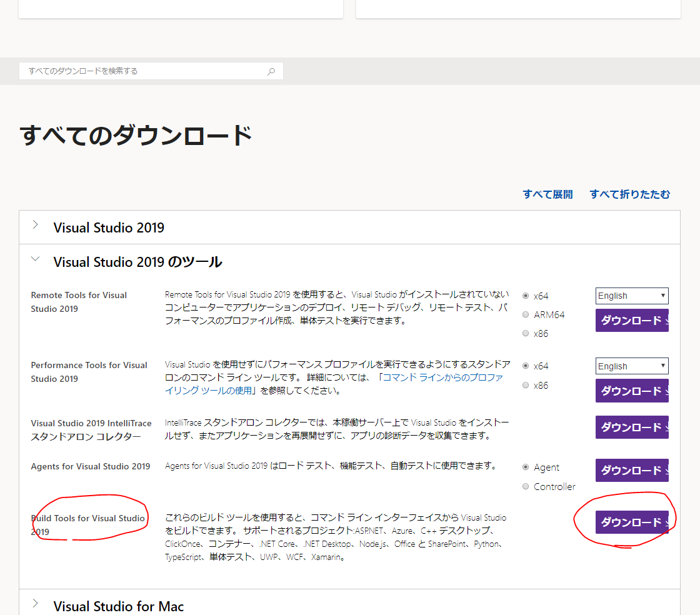Download the IntelliTrace standalone collector
Viewport: 700px width, 615px height.
pyautogui.click(x=632, y=427)
